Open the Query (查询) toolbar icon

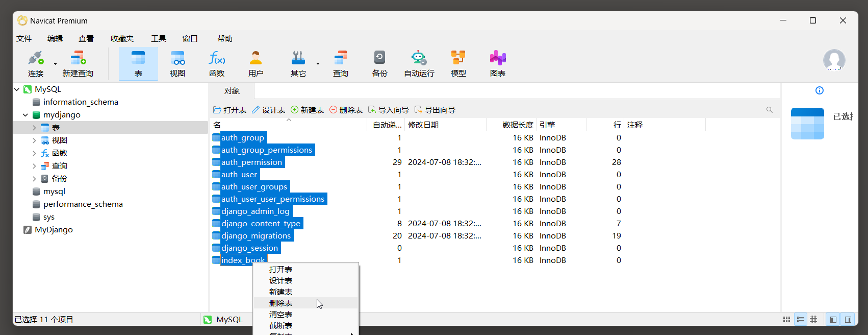tap(341, 63)
